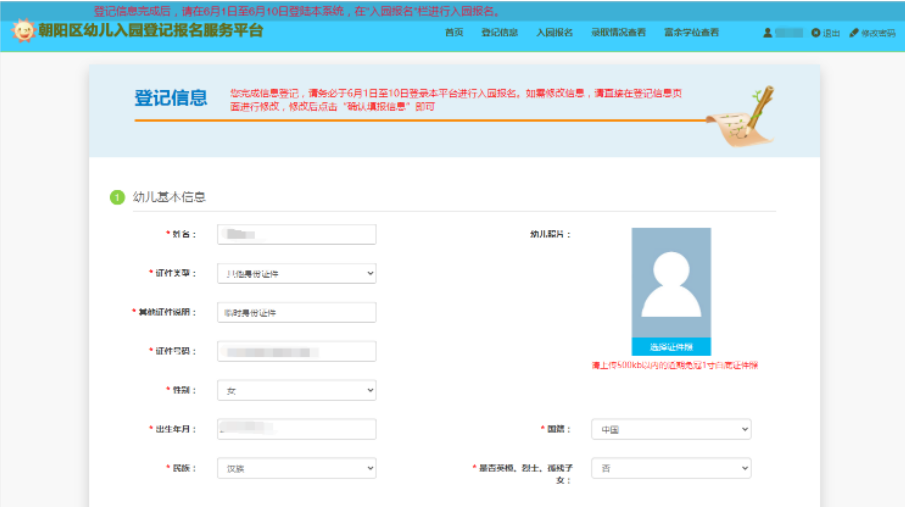
Task: Click the 退出 logout icon
Action: [x=816, y=33]
